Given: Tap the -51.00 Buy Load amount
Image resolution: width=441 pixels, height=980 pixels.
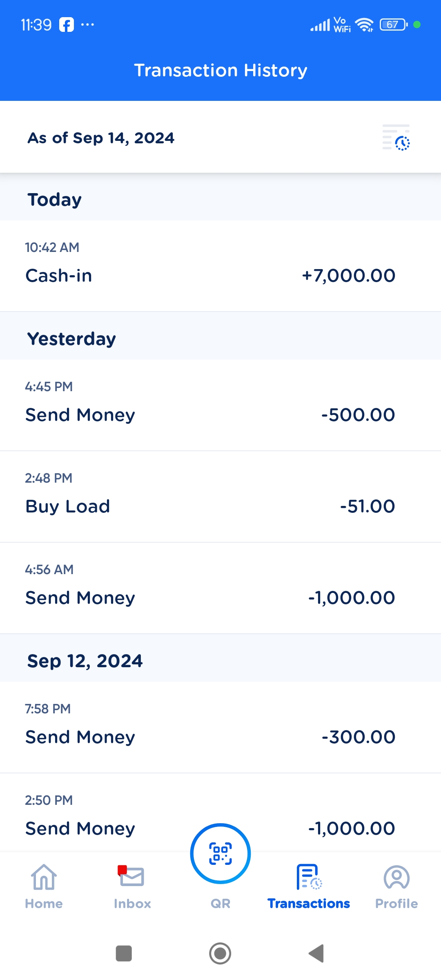Looking at the screenshot, I should (367, 506).
